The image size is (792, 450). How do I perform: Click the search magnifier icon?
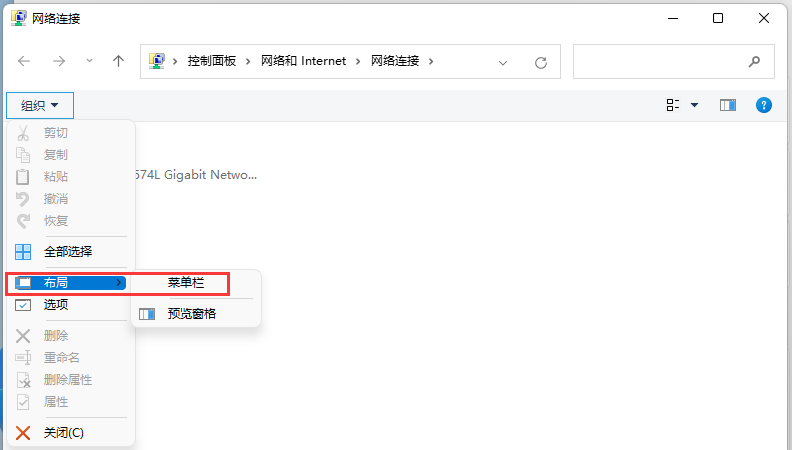[x=754, y=62]
